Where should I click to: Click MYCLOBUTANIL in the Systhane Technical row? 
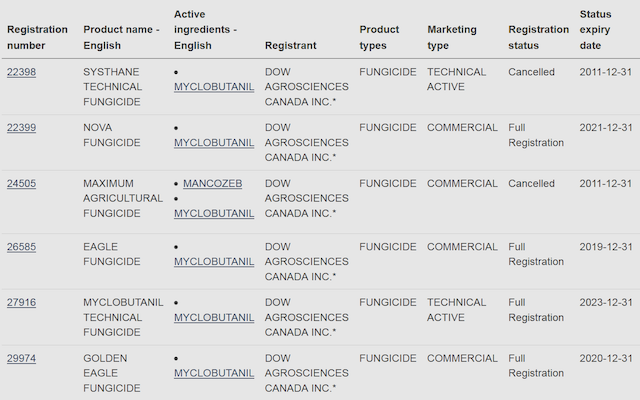[x=213, y=87]
